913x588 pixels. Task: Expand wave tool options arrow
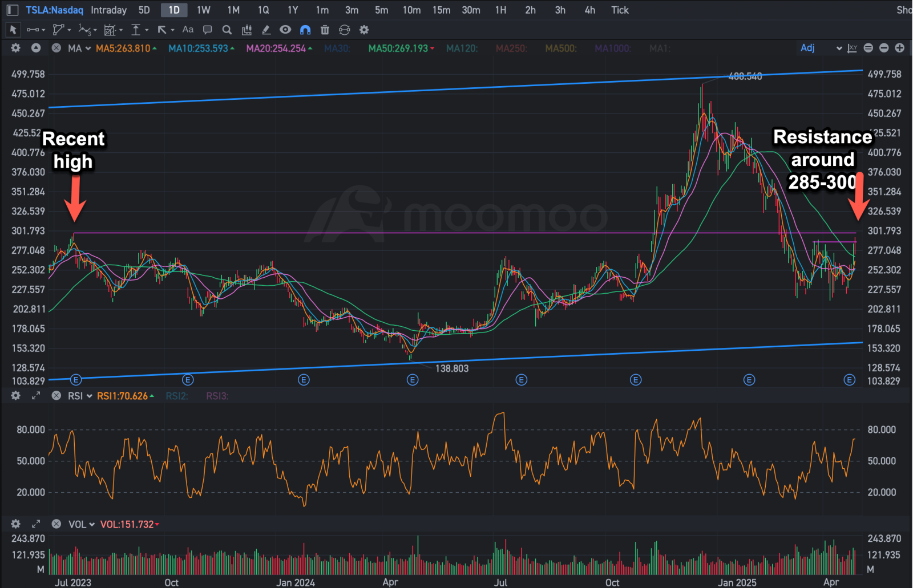[95, 30]
